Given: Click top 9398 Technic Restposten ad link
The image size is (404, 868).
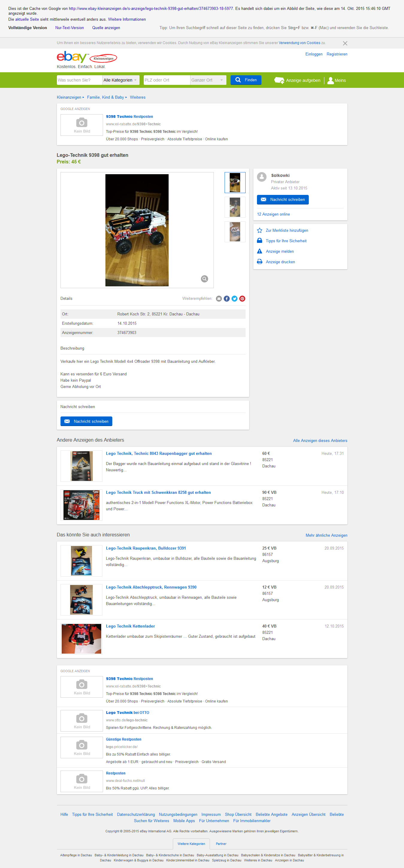Looking at the screenshot, I should 129,117.
